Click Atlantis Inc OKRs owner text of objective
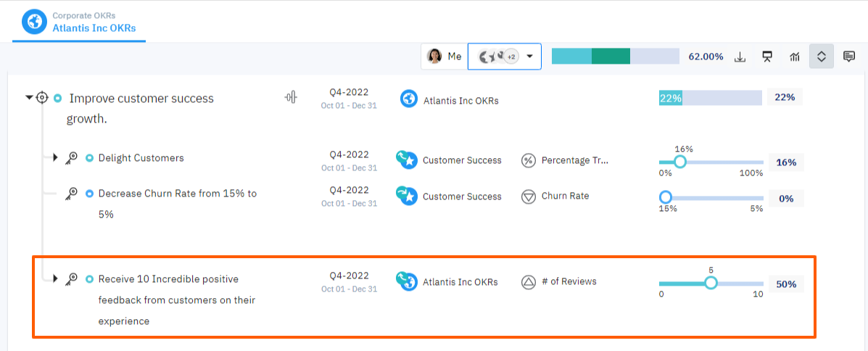Screen dimensions: 868x351 pos(461,101)
